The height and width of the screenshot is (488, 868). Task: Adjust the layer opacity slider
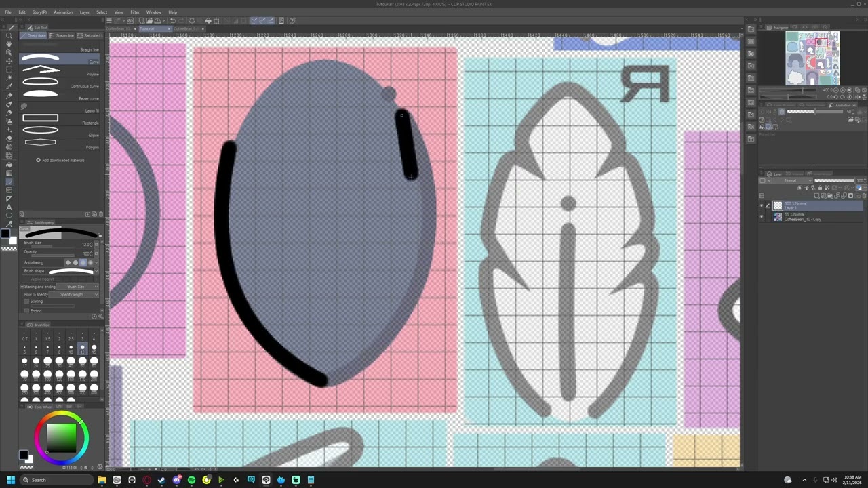[x=834, y=180]
